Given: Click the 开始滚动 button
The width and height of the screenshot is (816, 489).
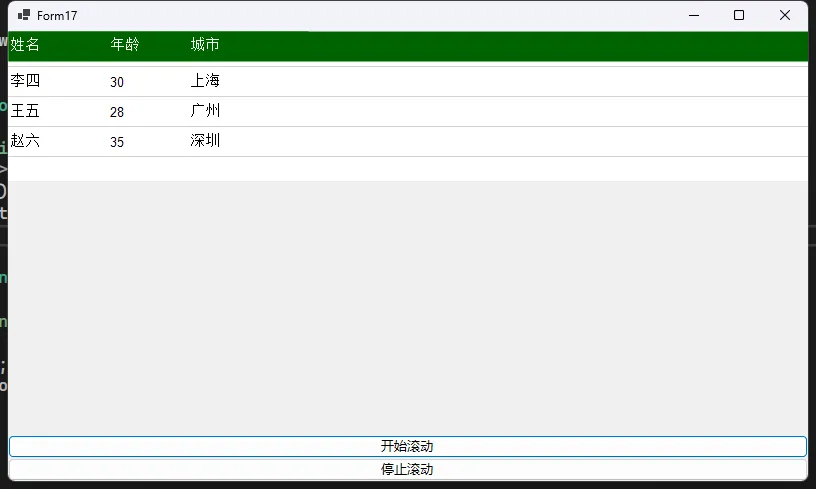Looking at the screenshot, I should tap(407, 446).
